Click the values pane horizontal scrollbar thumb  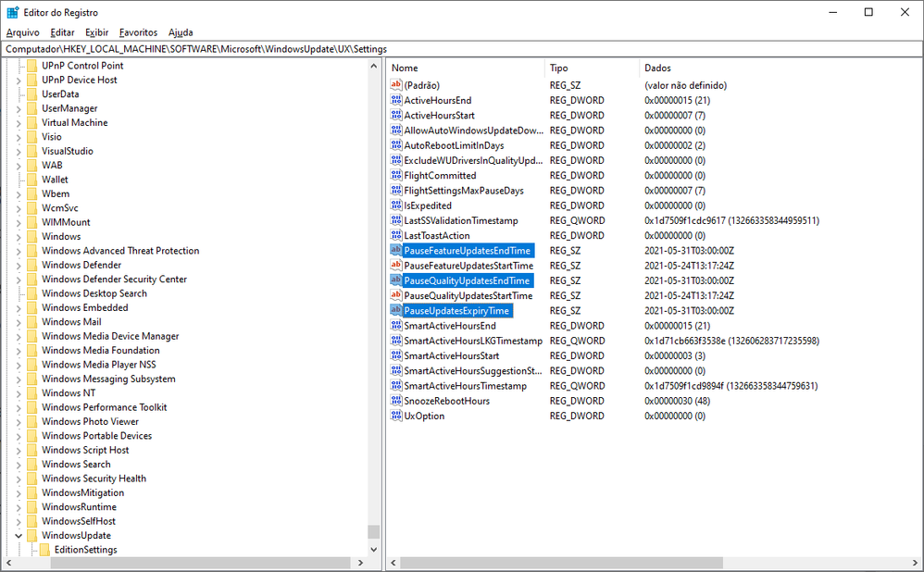point(562,563)
